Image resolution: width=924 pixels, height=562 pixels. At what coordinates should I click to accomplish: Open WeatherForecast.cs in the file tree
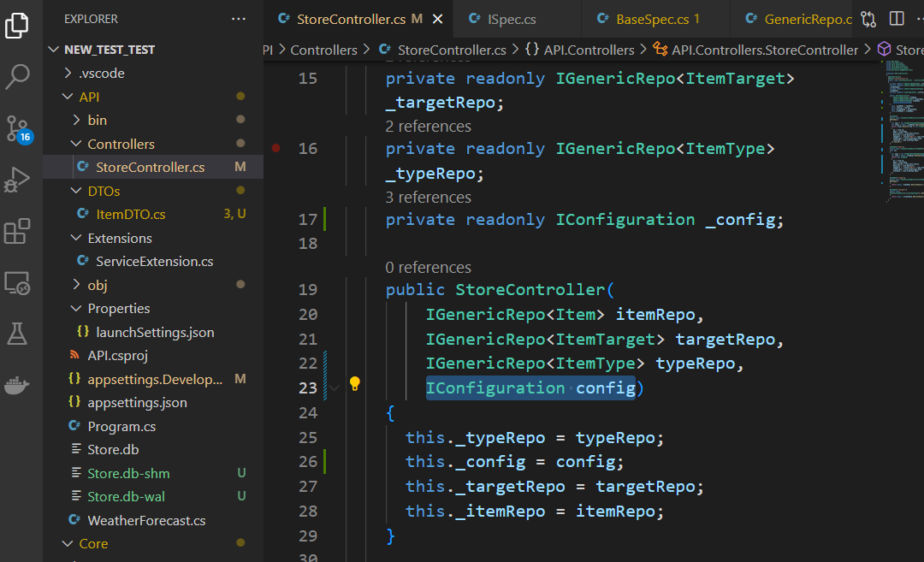pyautogui.click(x=153, y=520)
